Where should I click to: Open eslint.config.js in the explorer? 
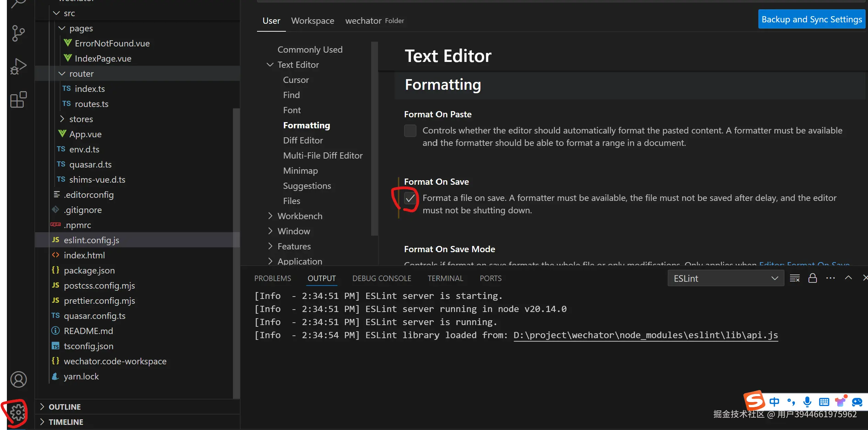tap(91, 240)
